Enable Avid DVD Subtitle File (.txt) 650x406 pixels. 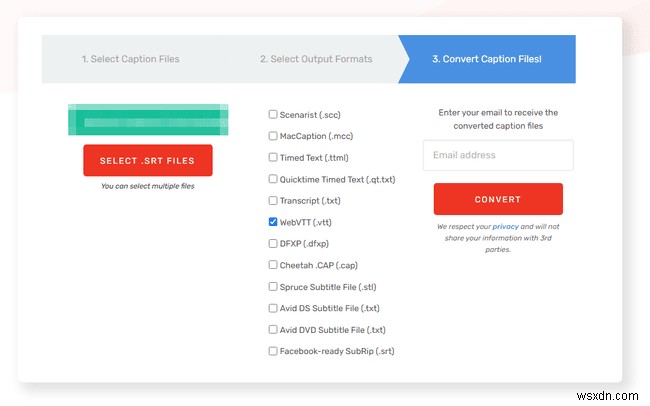coord(273,329)
